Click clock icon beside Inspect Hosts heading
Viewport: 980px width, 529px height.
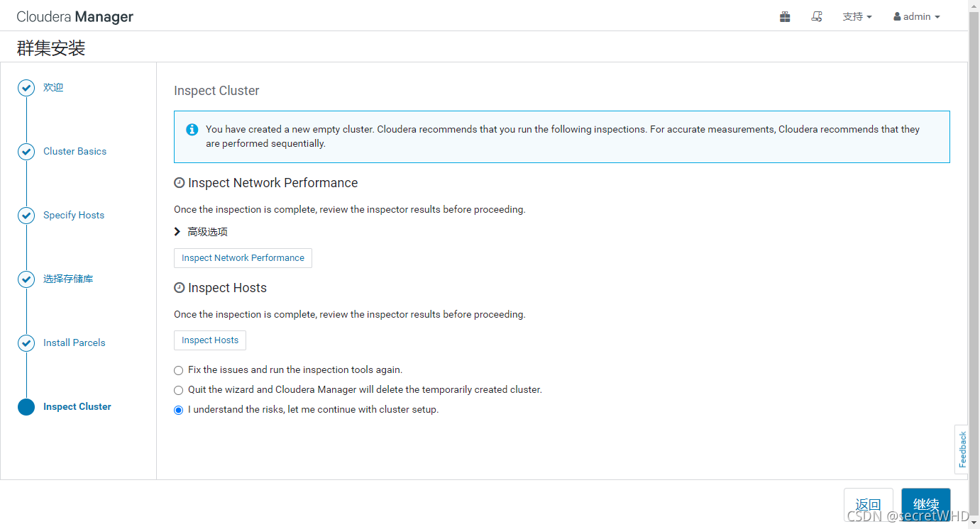pos(180,288)
